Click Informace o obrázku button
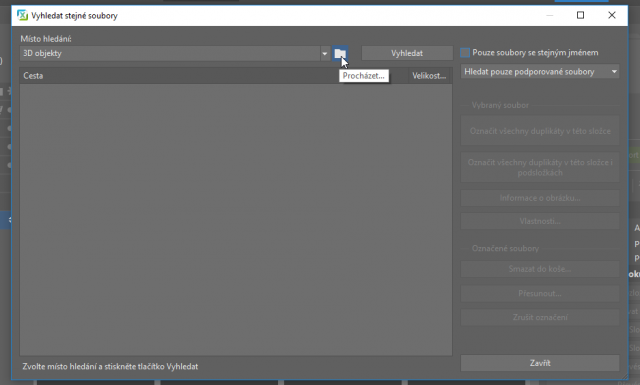 pos(540,198)
